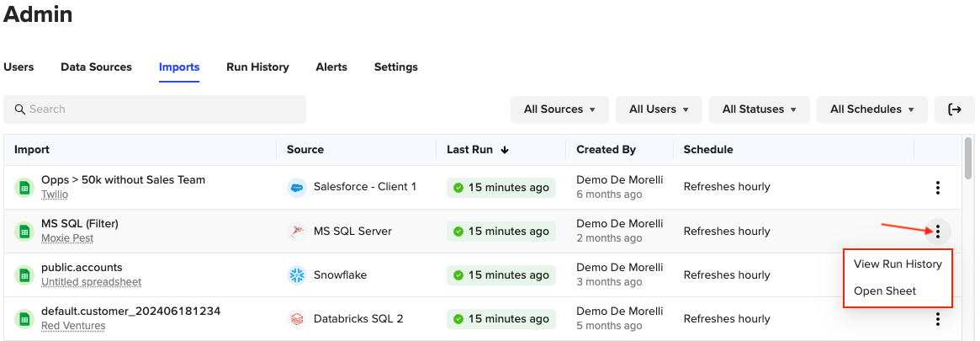Open the All Schedules filter dropdown
The width and height of the screenshot is (980, 341).
(871, 109)
